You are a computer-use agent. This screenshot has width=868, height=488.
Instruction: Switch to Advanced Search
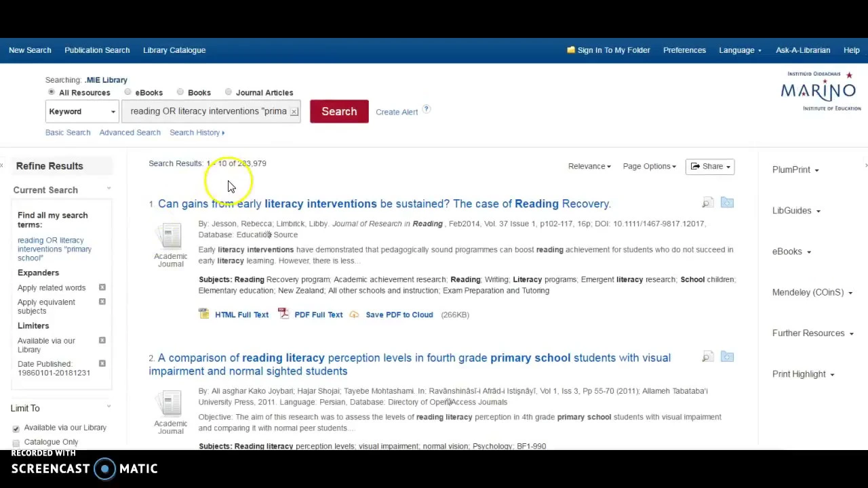point(130,133)
